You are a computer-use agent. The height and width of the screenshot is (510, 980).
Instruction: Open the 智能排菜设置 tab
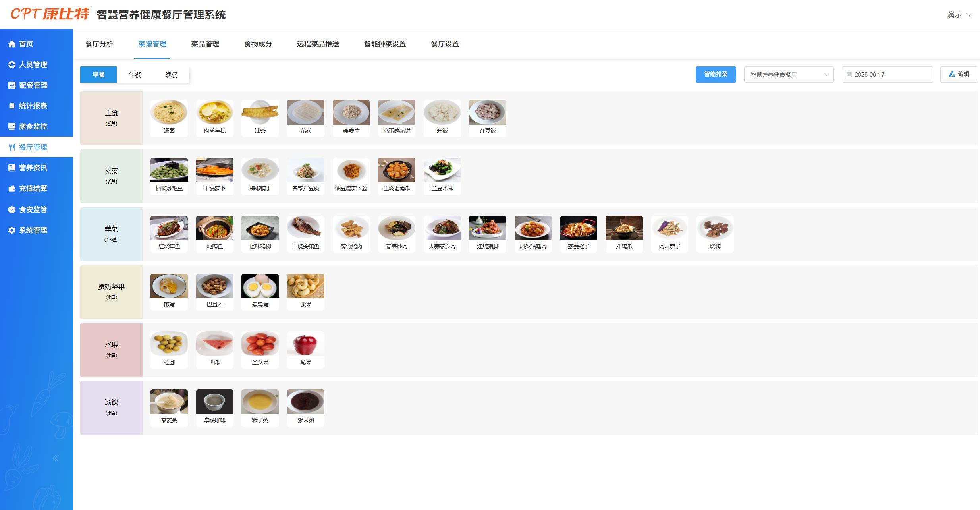(x=385, y=44)
